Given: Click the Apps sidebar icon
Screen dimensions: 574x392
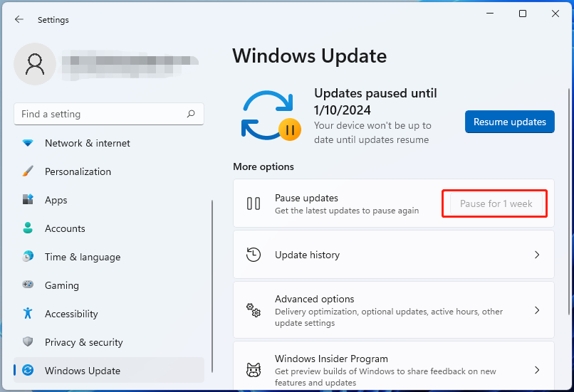Looking at the screenshot, I should point(28,200).
